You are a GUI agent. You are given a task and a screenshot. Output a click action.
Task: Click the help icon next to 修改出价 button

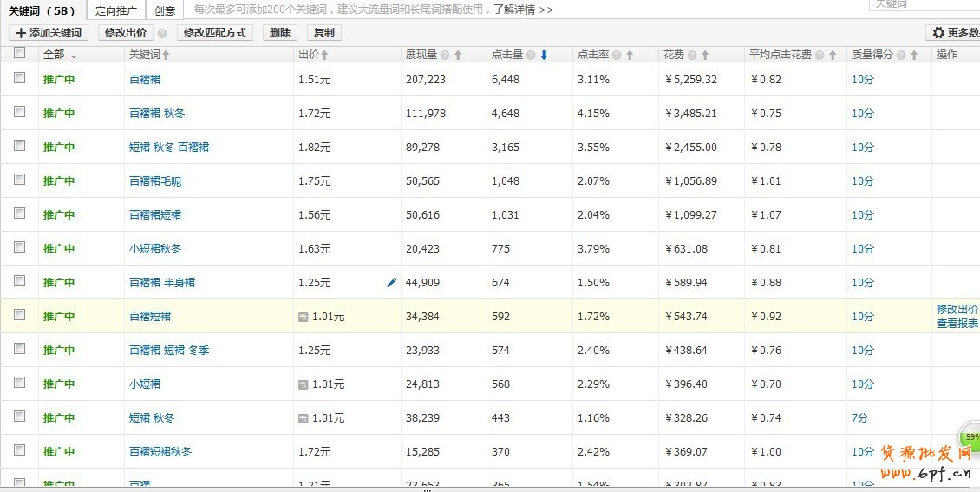162,33
